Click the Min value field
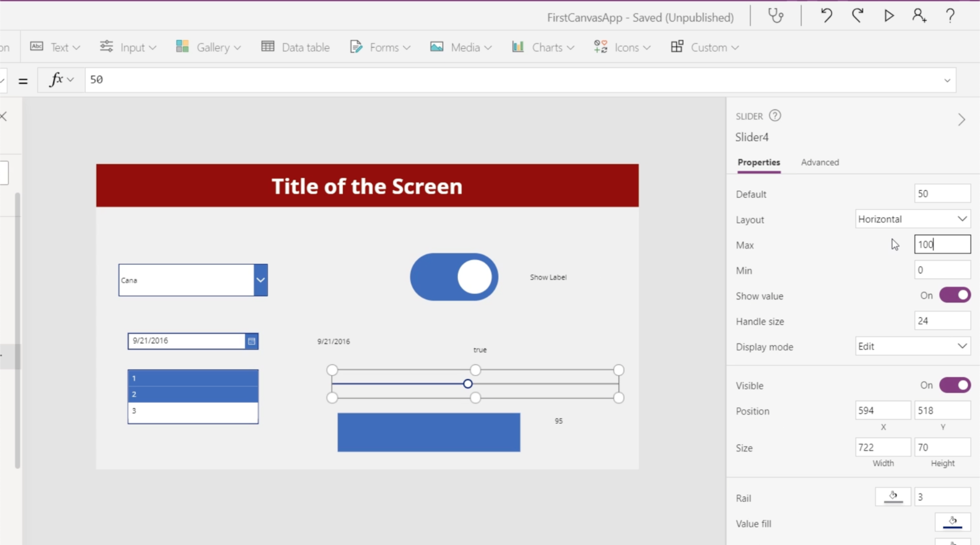The width and height of the screenshot is (980, 545). pyautogui.click(x=942, y=270)
